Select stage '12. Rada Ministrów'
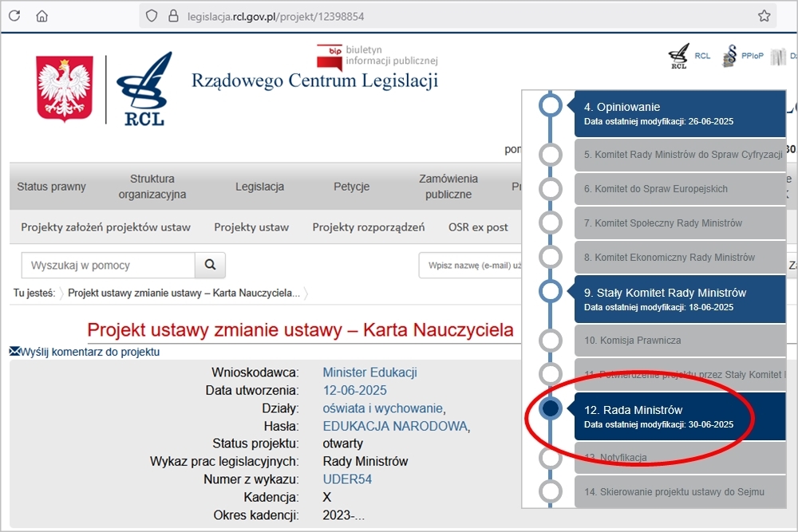798x532 pixels. pyautogui.click(x=680, y=416)
